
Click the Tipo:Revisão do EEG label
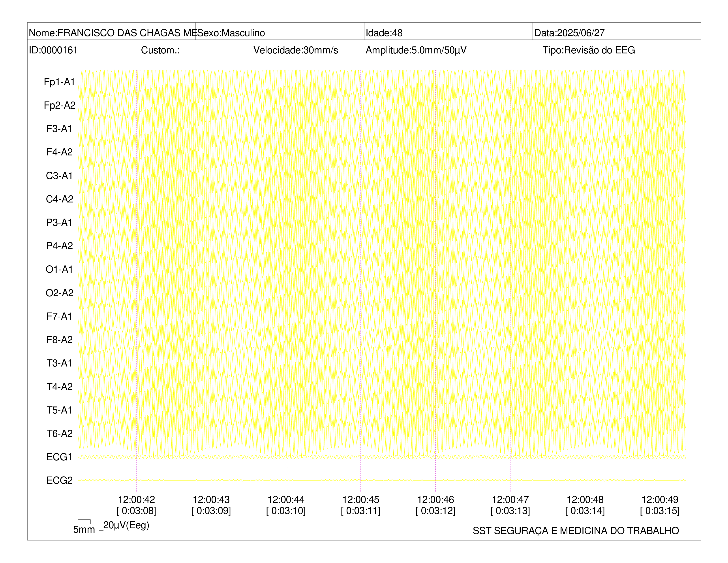pos(589,50)
